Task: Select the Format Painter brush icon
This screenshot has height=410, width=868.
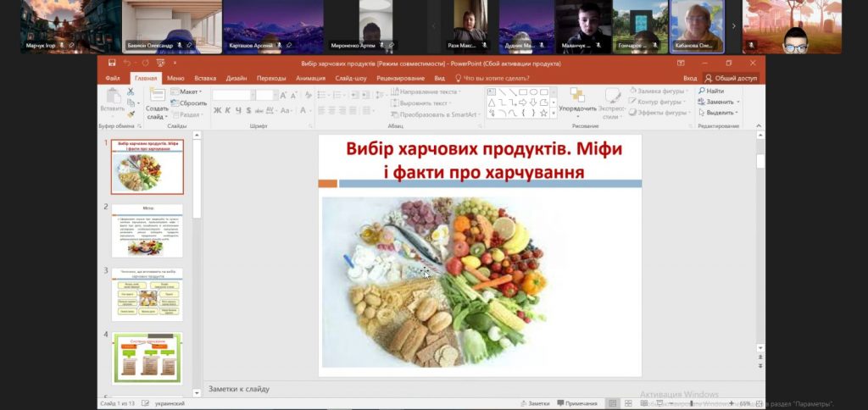Action: 131,114
